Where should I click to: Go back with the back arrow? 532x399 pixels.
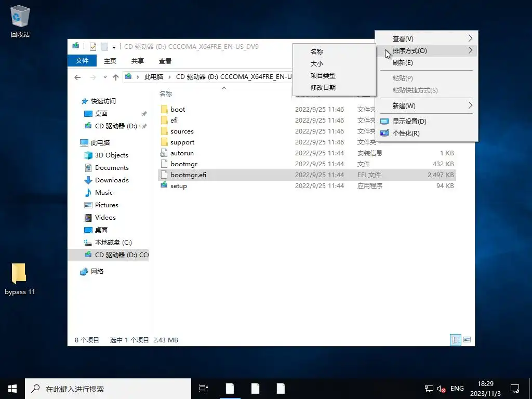[77, 77]
